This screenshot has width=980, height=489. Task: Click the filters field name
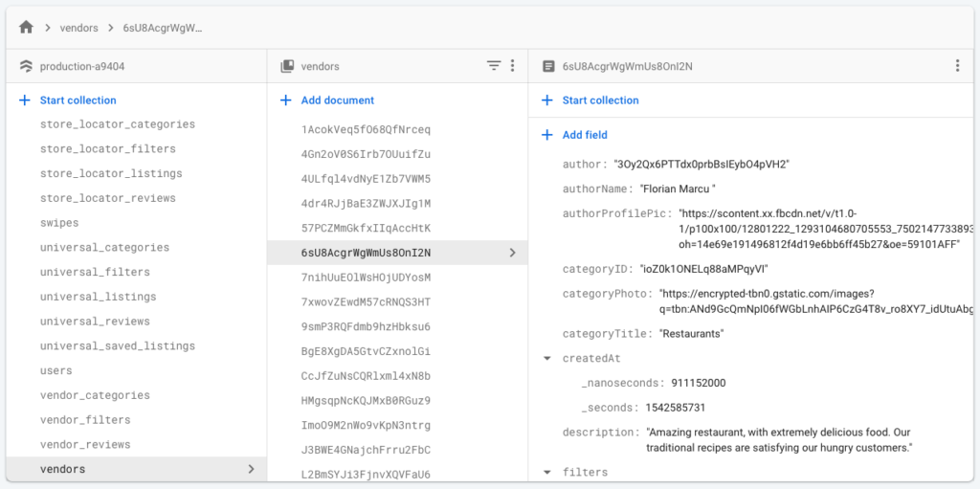click(585, 473)
